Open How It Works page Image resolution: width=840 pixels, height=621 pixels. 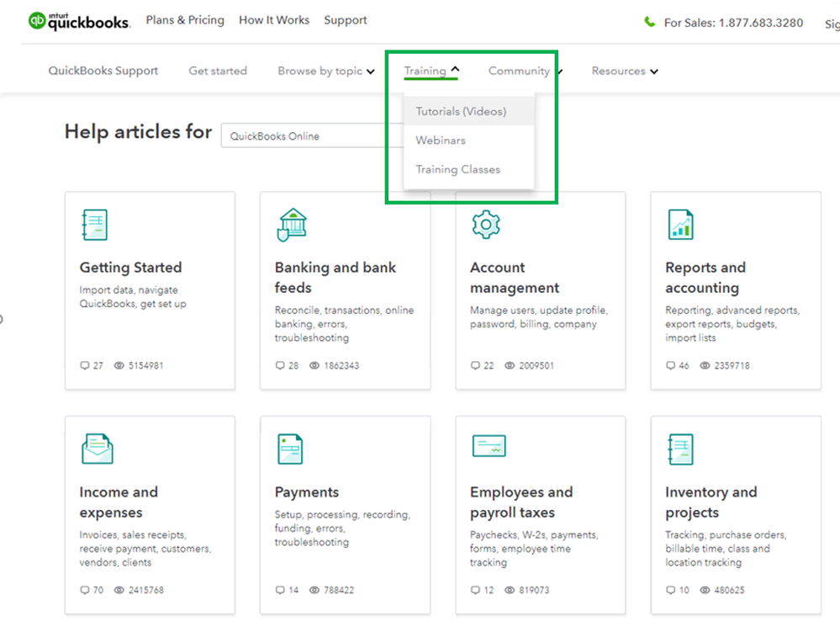(274, 20)
